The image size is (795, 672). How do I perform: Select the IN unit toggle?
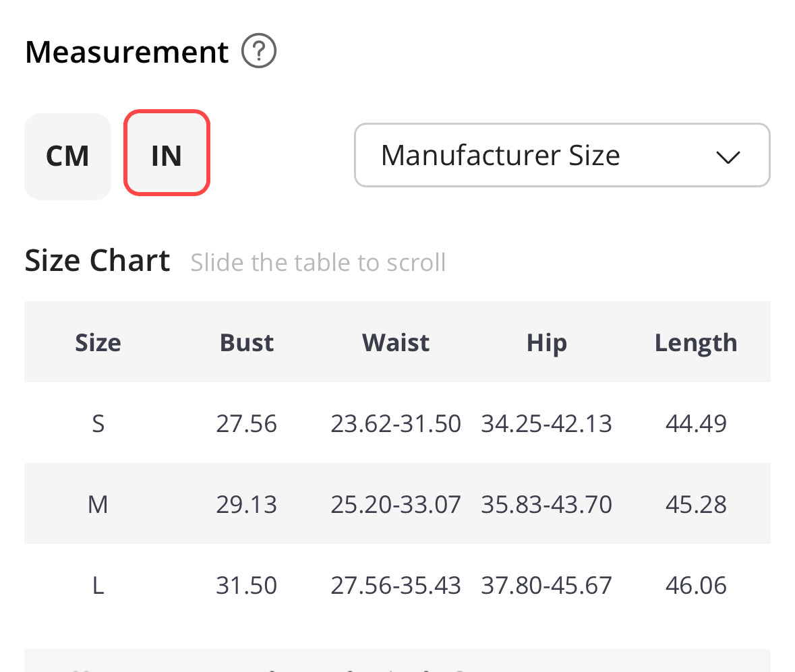click(x=167, y=154)
